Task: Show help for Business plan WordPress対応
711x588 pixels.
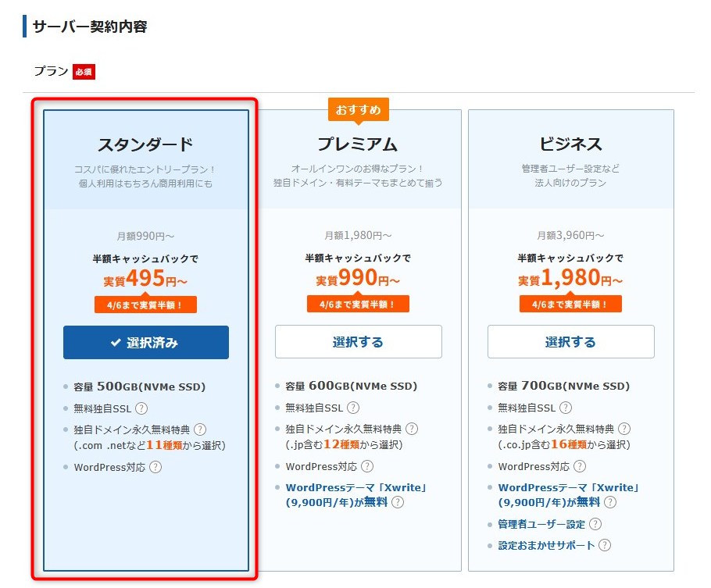Action: coord(580,466)
